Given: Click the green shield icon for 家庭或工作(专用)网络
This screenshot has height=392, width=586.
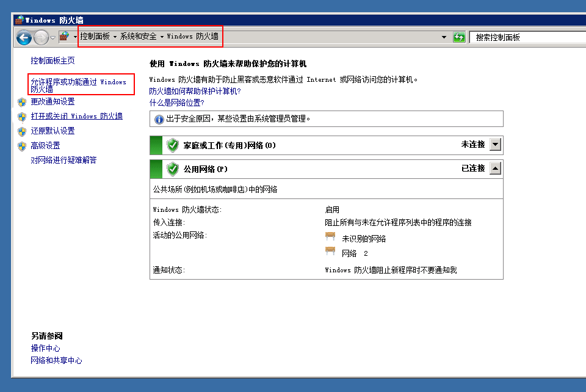Looking at the screenshot, I should tap(173, 145).
